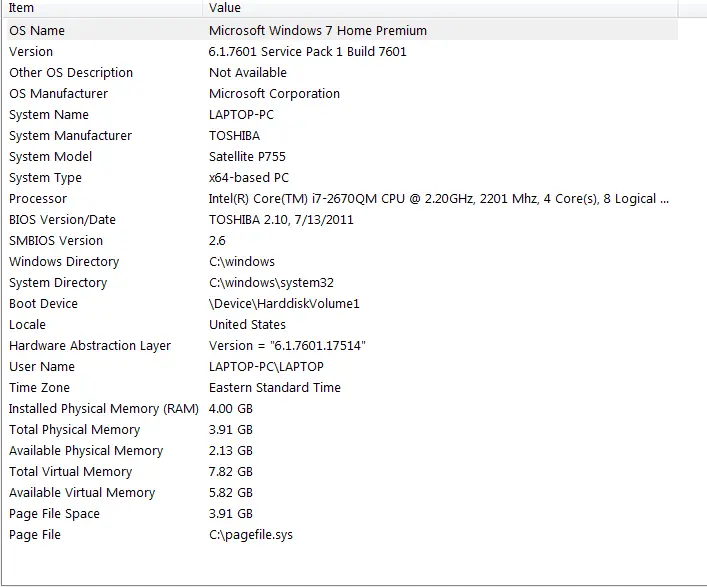Viewport: 707px width, 587px height.
Task: Select the SMBIOS Version row
Action: [x=343, y=240]
